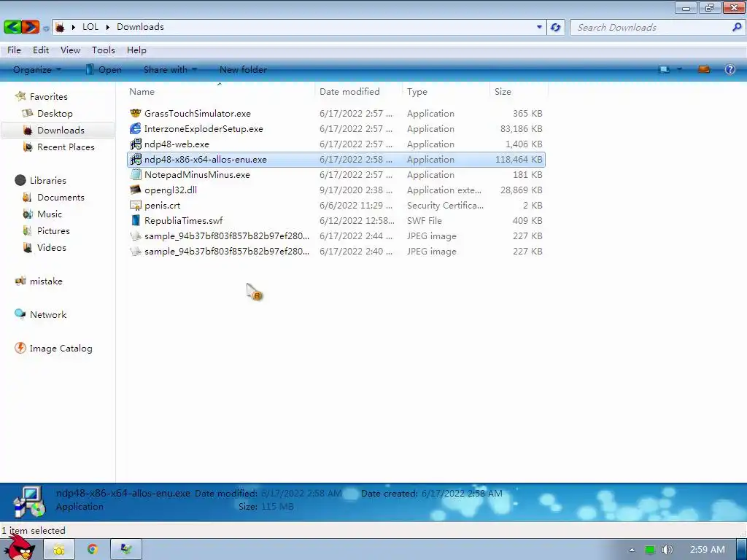Open the Tools menu
This screenshot has height=560, width=747.
click(x=104, y=50)
